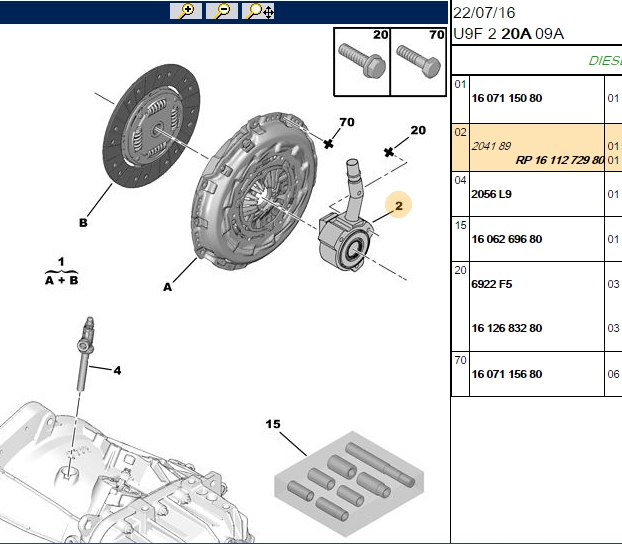This screenshot has width=622, height=544.
Task: Click reference 70 in parts table
Action: (460, 360)
